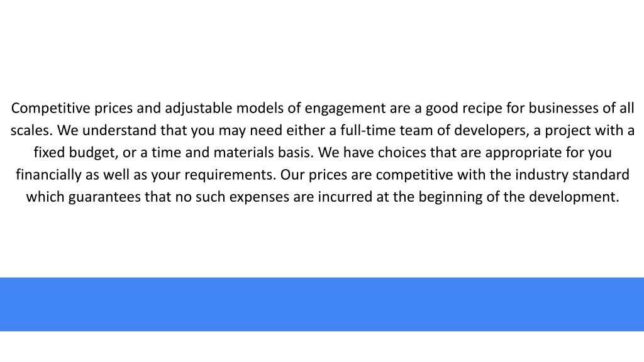Click the word "scales." starting the second line
This screenshot has width=644, height=362.
point(31,131)
